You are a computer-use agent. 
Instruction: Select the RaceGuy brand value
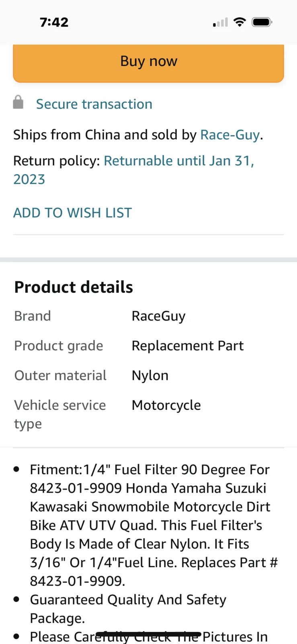[x=158, y=316]
